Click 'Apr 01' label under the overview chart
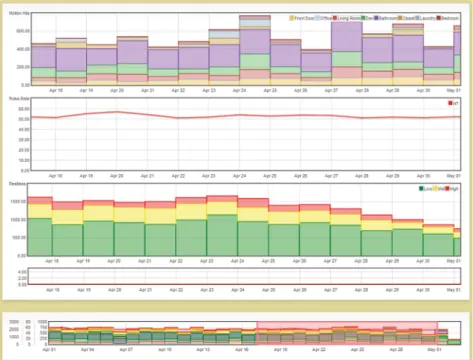Screen dimensions: 473x360 pos(49,350)
